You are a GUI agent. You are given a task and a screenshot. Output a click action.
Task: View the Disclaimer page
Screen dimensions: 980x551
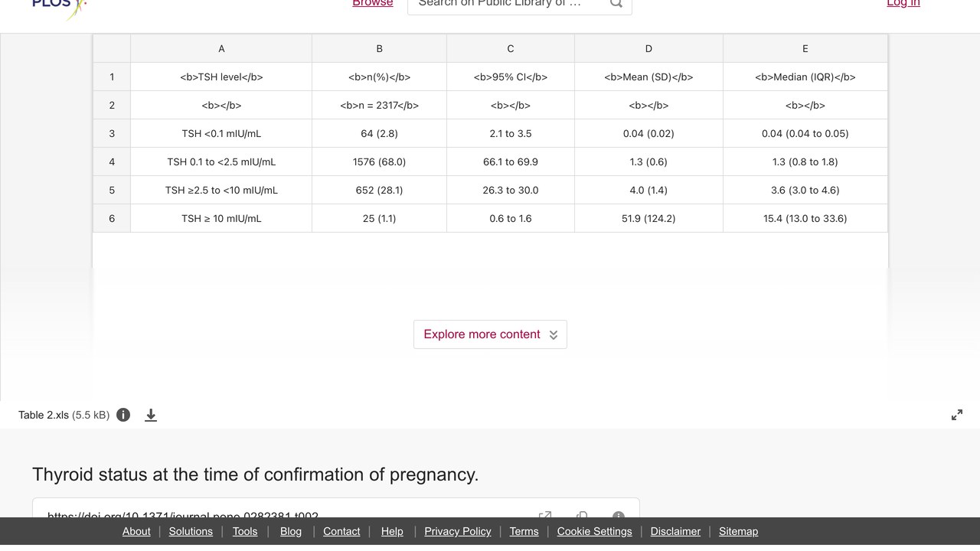675,531
